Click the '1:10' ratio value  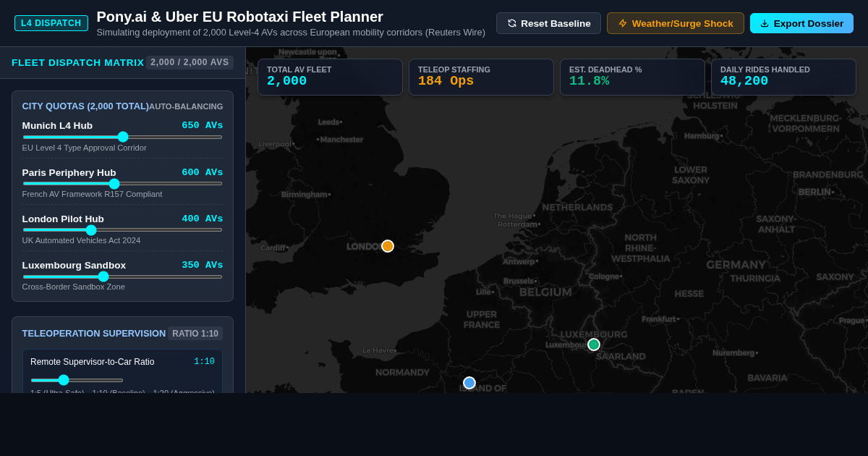click(204, 361)
